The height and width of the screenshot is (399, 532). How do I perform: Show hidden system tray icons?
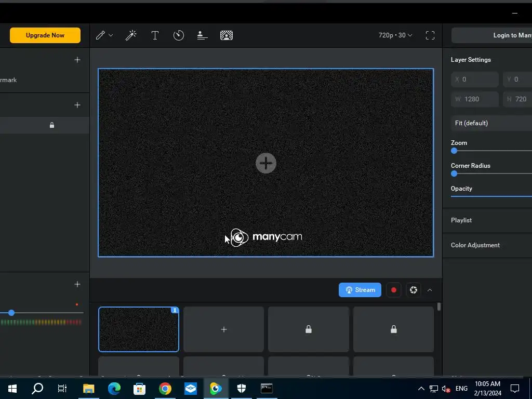(x=421, y=389)
